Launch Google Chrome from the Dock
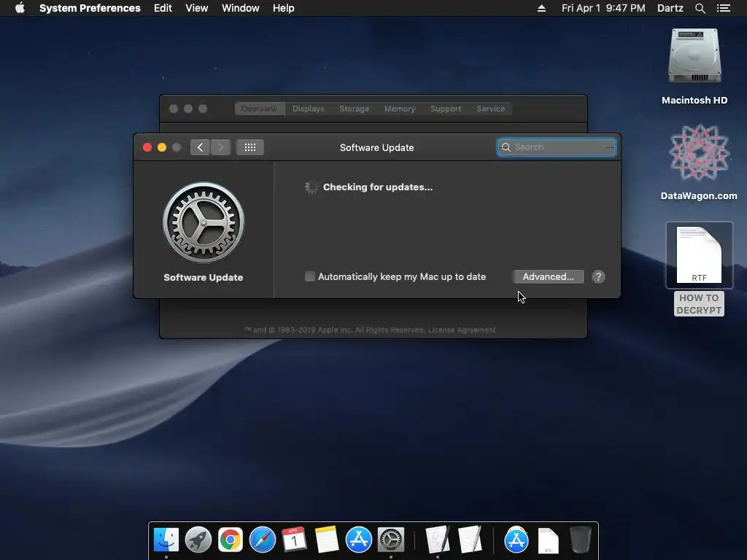Viewport: 747px width, 560px height. (230, 540)
